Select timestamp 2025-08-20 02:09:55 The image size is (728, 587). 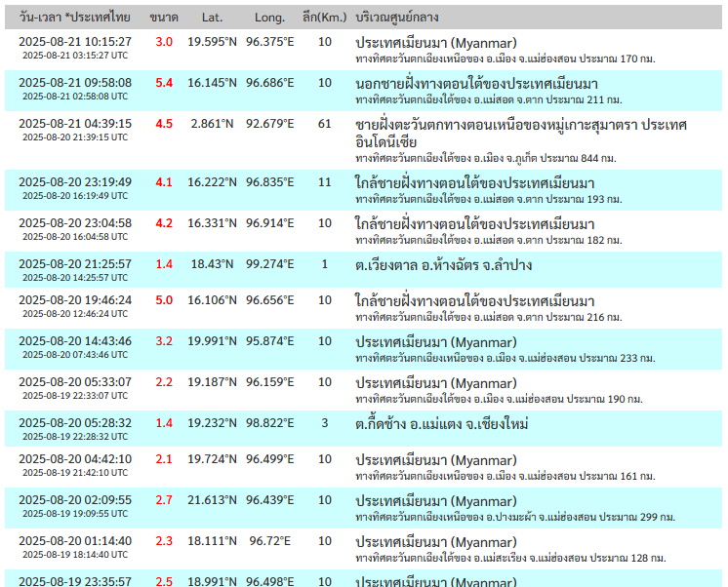pos(75,499)
